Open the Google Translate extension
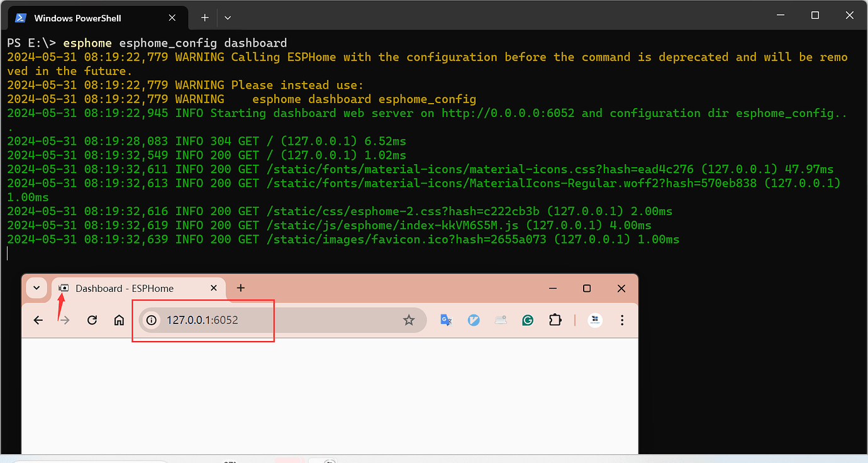The width and height of the screenshot is (868, 463). click(445, 320)
